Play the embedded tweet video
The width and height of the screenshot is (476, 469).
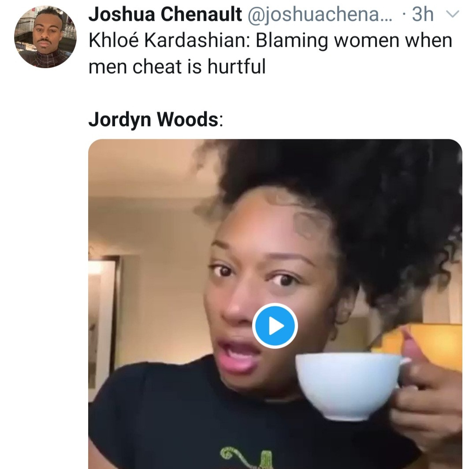275,326
